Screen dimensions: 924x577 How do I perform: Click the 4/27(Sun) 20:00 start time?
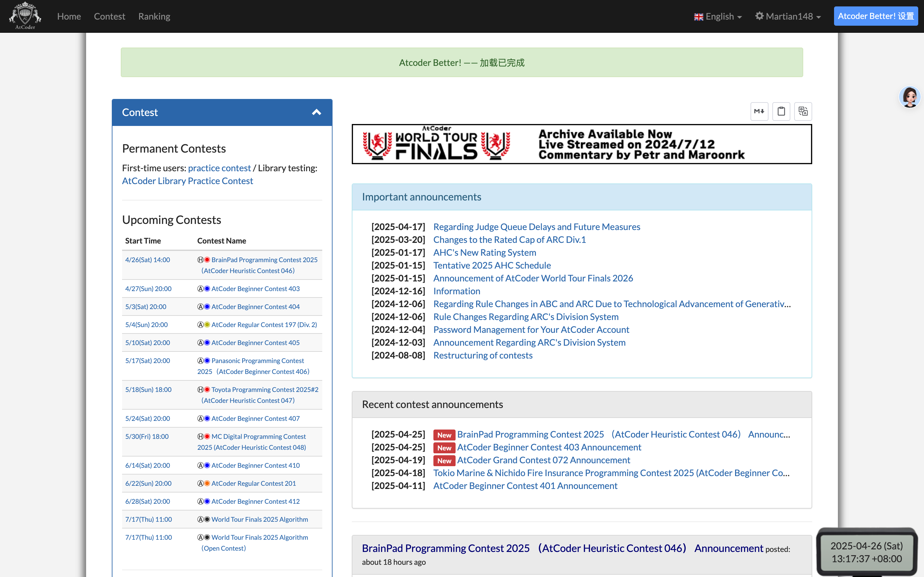tap(148, 288)
